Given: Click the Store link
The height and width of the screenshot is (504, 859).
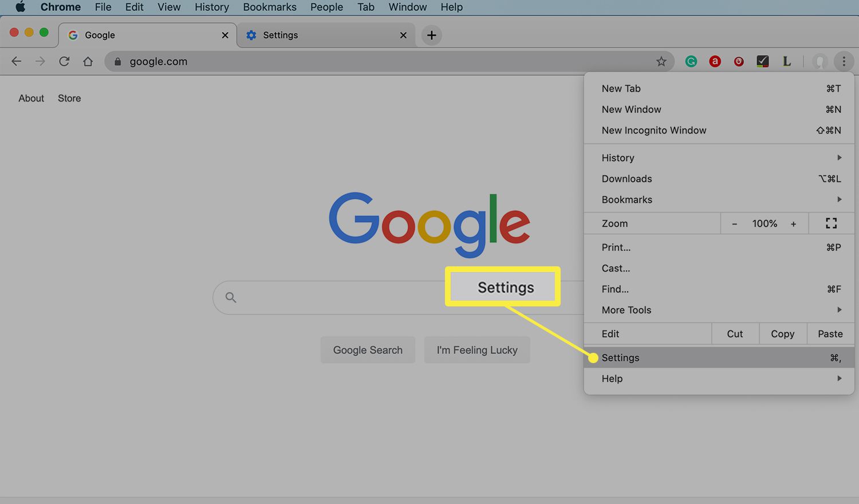Looking at the screenshot, I should tap(69, 98).
